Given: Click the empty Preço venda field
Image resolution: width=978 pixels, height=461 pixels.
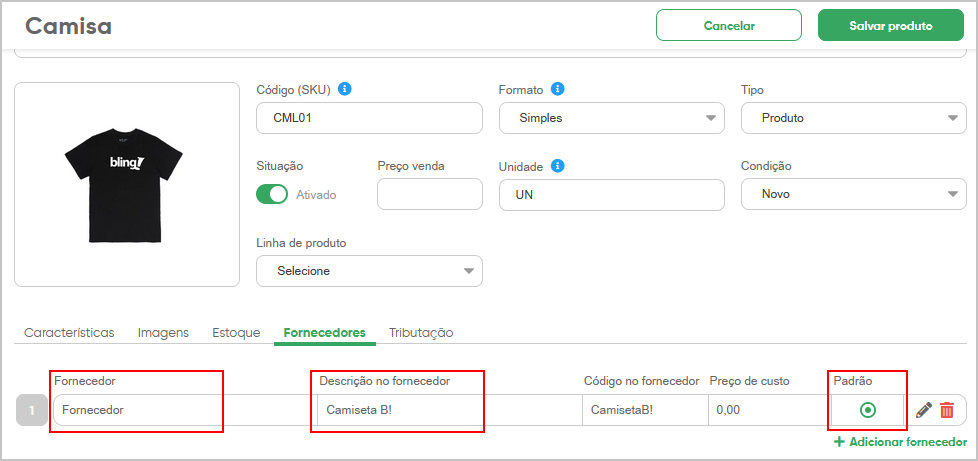Looking at the screenshot, I should coord(430,194).
